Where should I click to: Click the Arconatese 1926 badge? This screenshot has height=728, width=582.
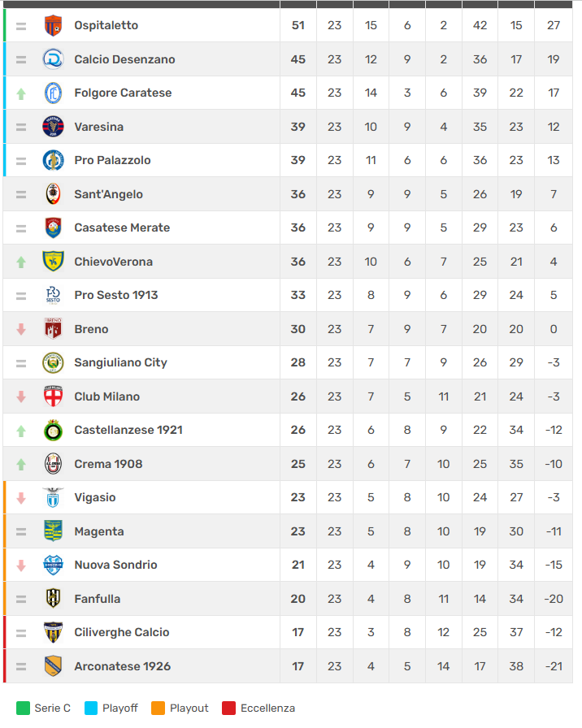pos(53,666)
